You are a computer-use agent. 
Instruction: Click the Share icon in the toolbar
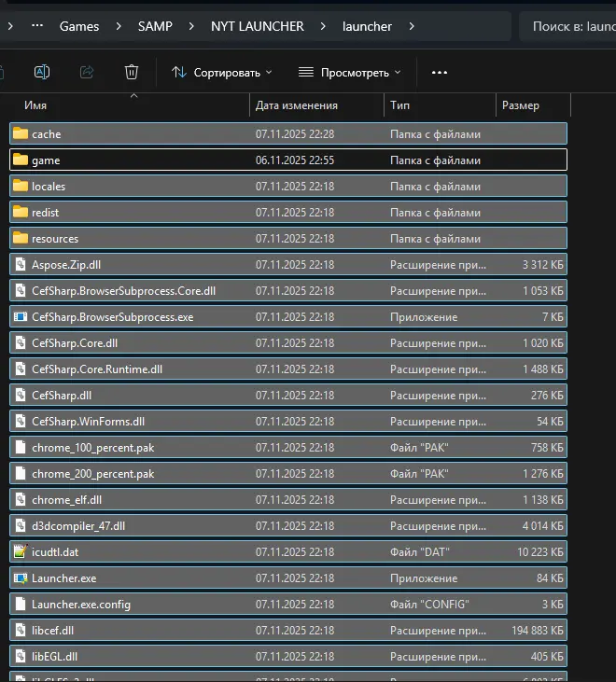[87, 72]
